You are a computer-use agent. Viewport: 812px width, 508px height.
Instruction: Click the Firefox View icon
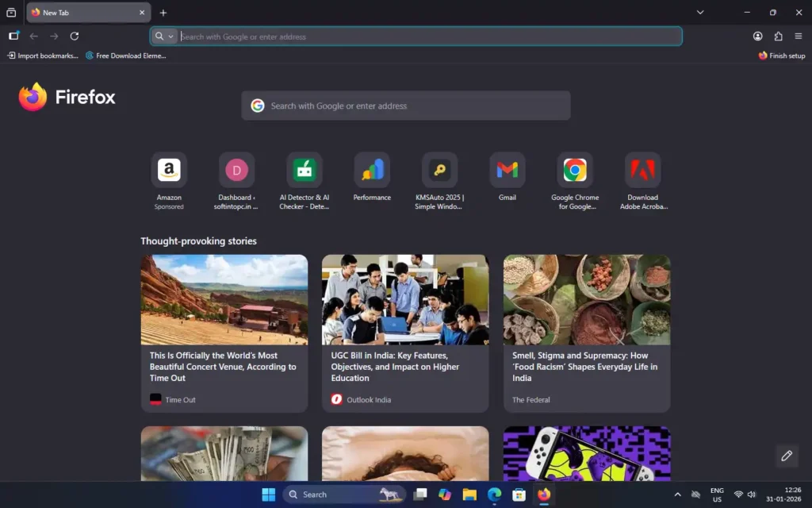click(x=13, y=36)
